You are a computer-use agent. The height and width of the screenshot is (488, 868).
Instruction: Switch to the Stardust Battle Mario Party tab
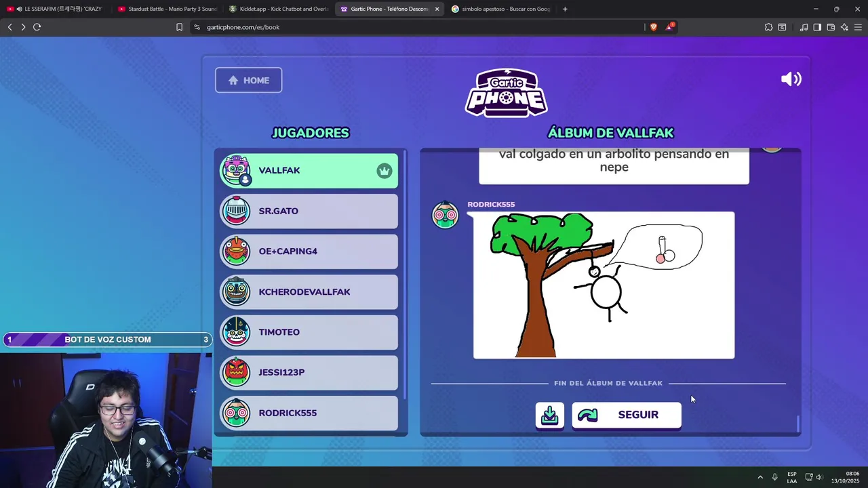[x=167, y=9]
